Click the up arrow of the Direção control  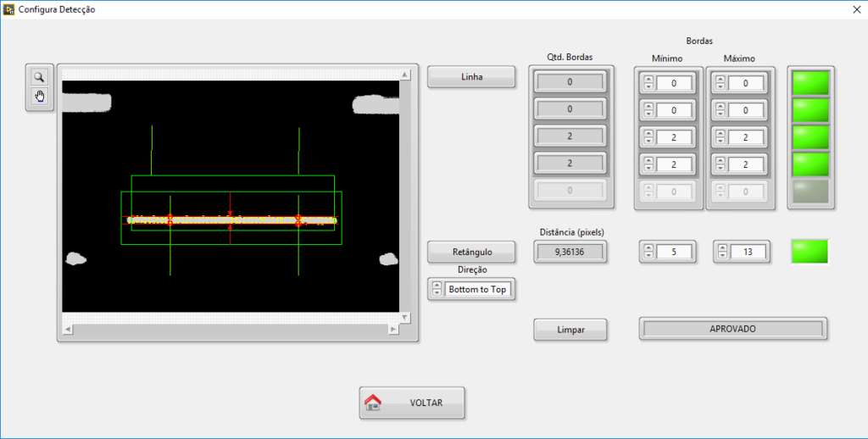point(437,286)
